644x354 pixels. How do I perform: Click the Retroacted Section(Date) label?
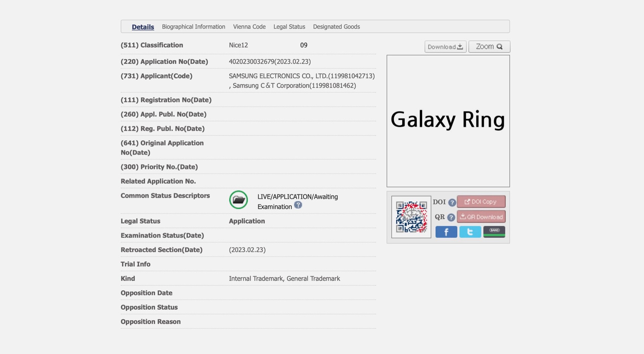pyautogui.click(x=162, y=250)
